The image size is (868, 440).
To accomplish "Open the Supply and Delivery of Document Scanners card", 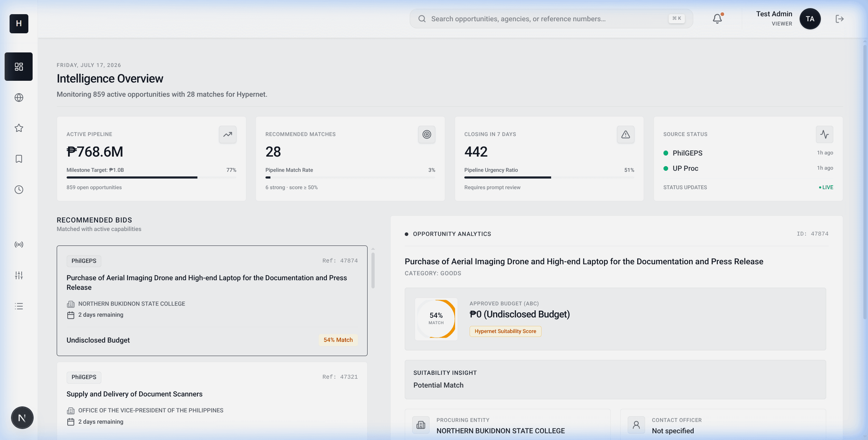I will point(212,400).
